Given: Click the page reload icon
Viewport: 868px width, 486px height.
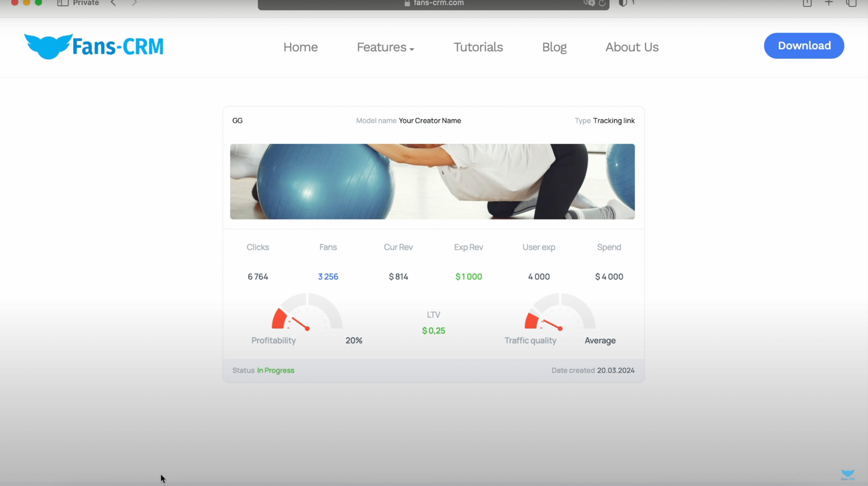Looking at the screenshot, I should 602,4.
